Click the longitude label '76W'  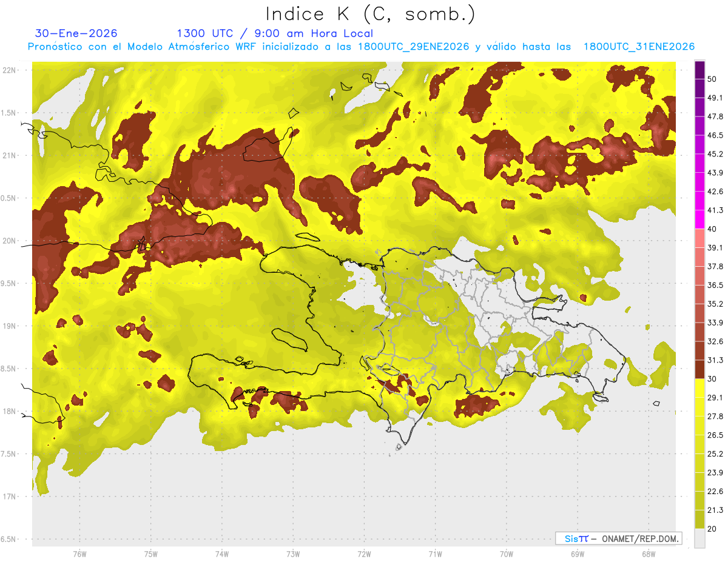(x=80, y=554)
